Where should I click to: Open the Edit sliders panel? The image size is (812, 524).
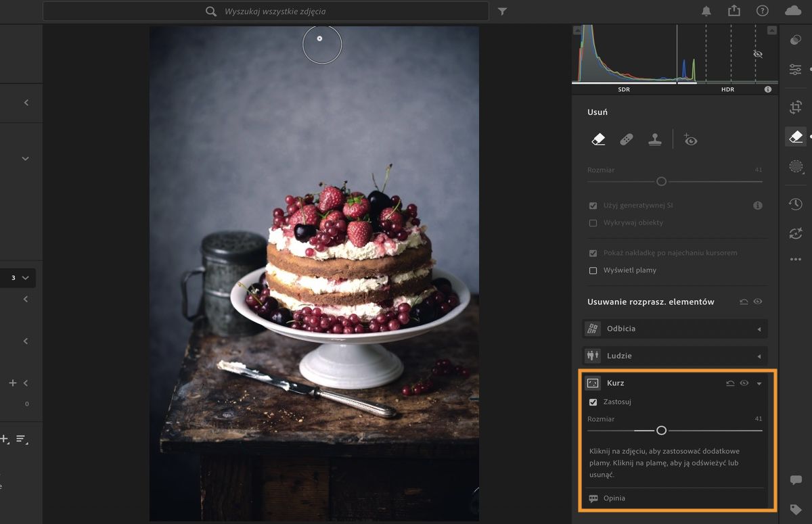coord(796,69)
